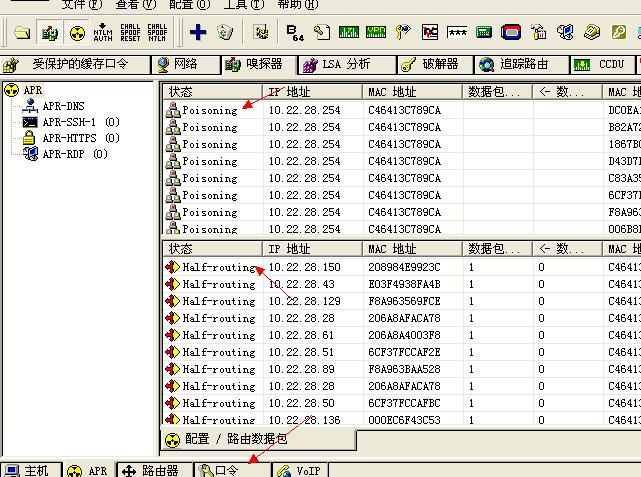Click the blue plus add-to-list icon
This screenshot has width=641, height=477.
[198, 32]
